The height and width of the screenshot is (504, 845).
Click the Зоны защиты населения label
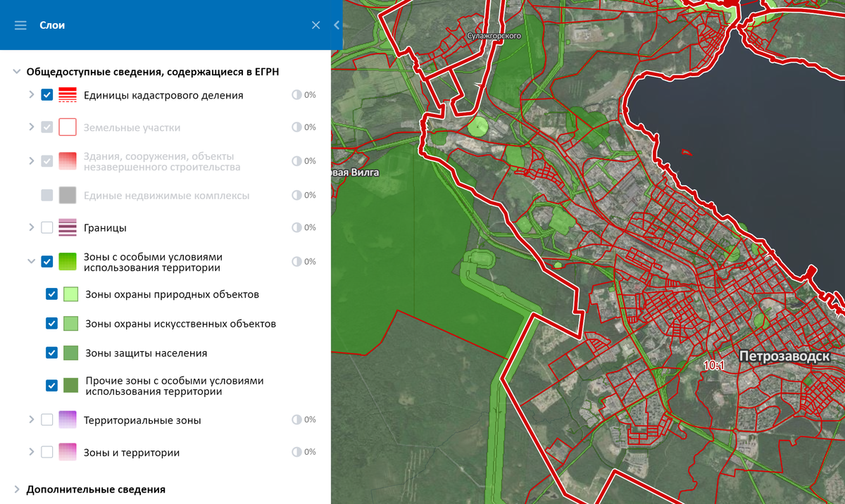(x=146, y=353)
